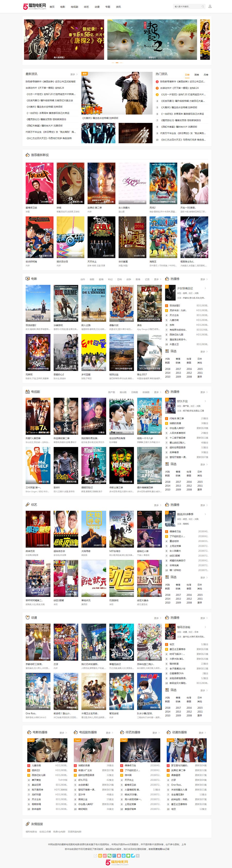Image resolution: width=232 pixels, height=868 pixels.
Task: Click the flame icon beside 电影热播榜
Action: click(29, 732)
